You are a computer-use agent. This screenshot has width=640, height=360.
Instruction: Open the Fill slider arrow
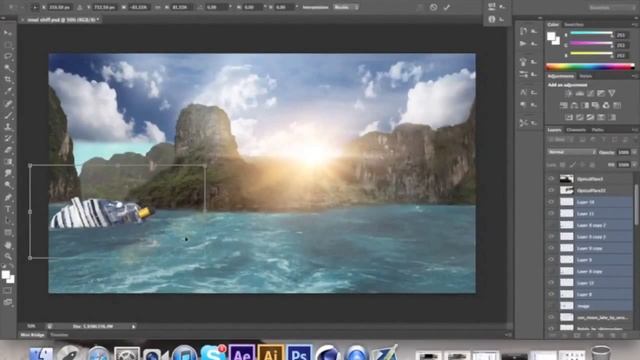634,164
